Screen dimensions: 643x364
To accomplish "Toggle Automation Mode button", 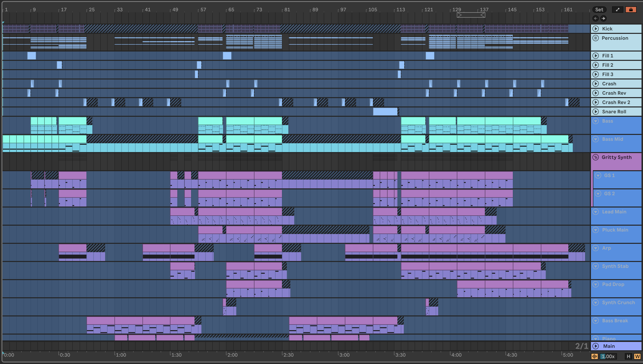I will (617, 10).
